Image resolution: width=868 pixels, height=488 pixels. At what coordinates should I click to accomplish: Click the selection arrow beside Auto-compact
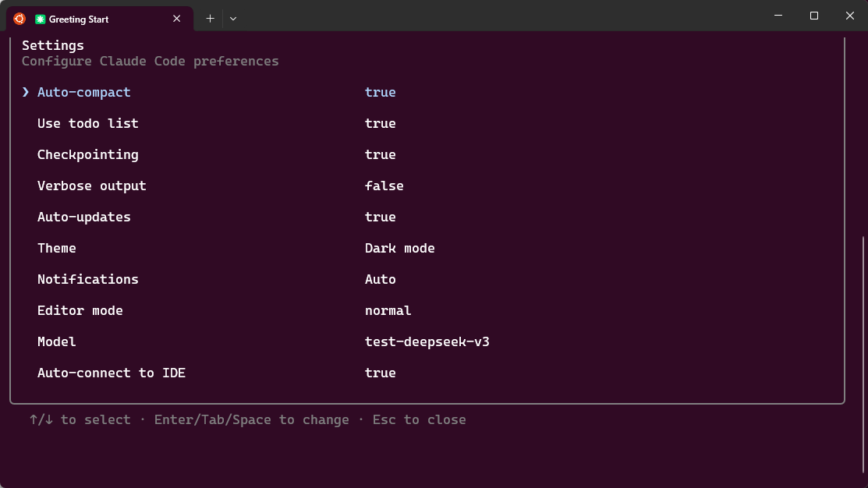coord(26,92)
